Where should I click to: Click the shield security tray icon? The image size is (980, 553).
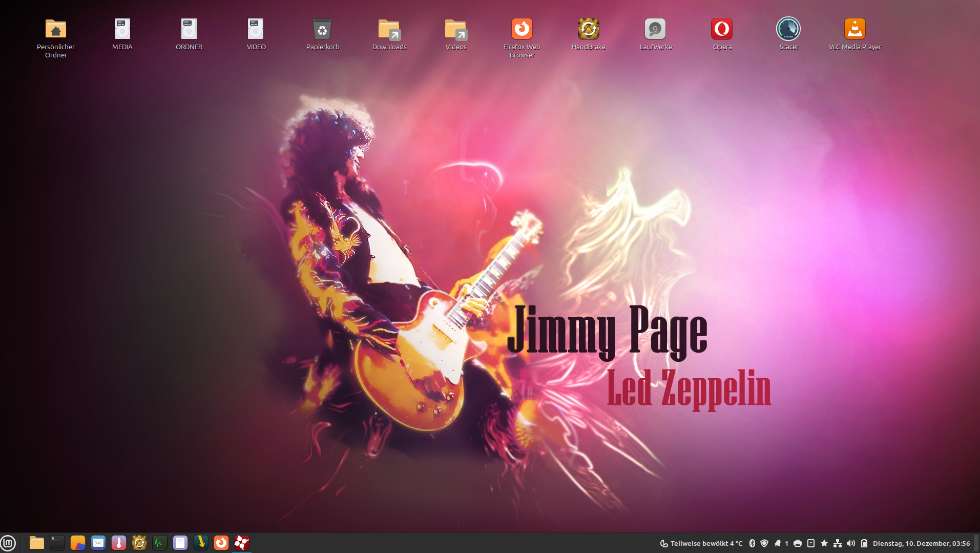click(764, 543)
